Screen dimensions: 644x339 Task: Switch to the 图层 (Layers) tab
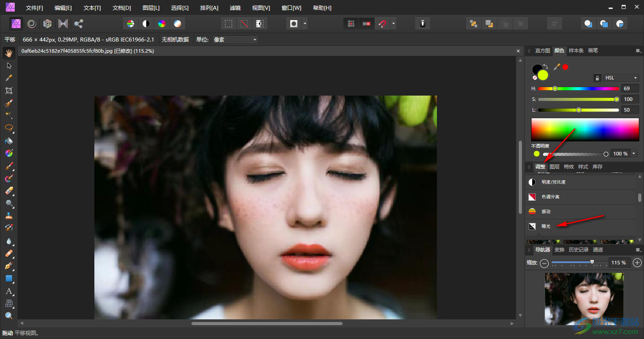coord(555,167)
